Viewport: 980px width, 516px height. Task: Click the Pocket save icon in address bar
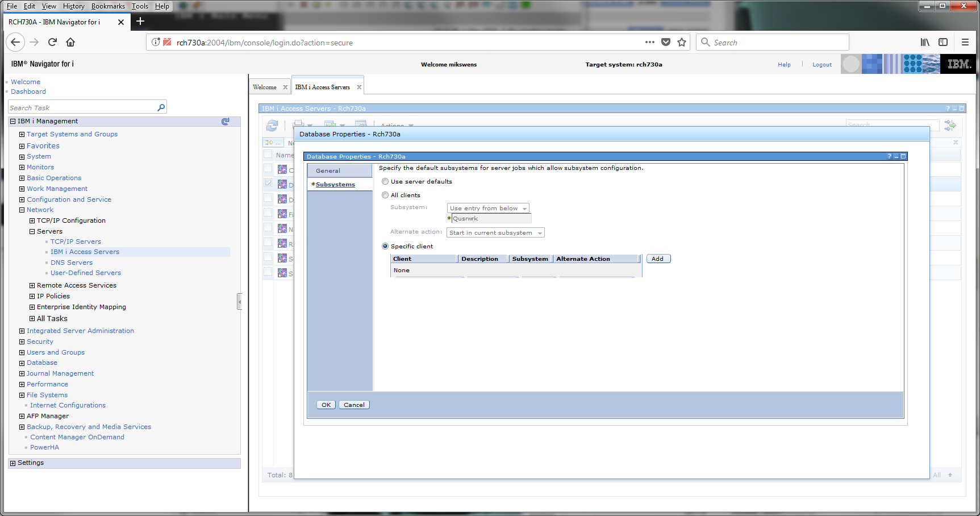666,42
